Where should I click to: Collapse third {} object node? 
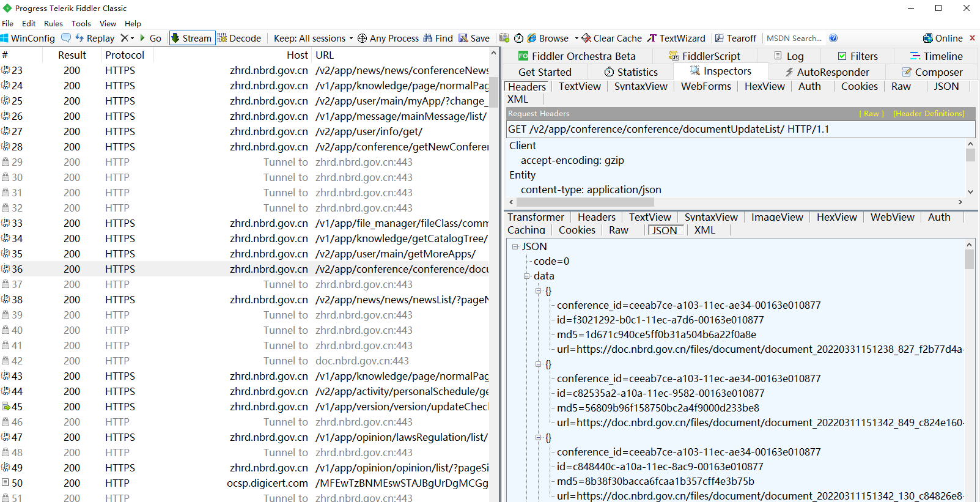(x=539, y=438)
